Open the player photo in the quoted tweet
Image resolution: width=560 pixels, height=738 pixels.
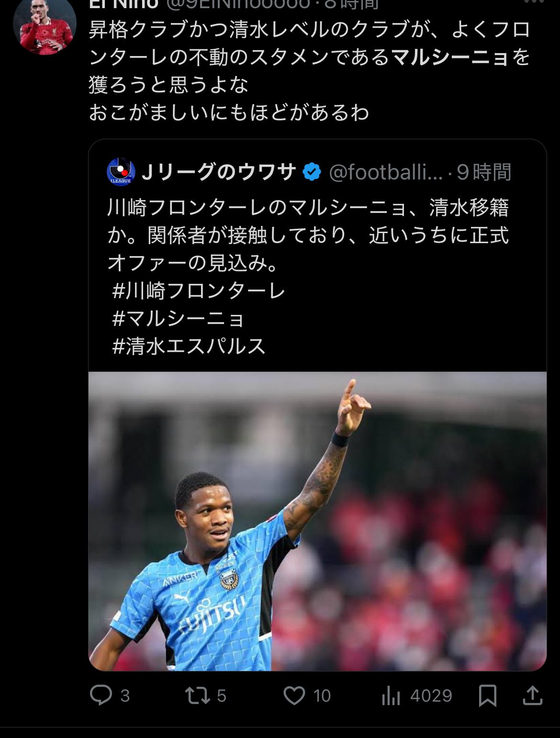(x=317, y=521)
